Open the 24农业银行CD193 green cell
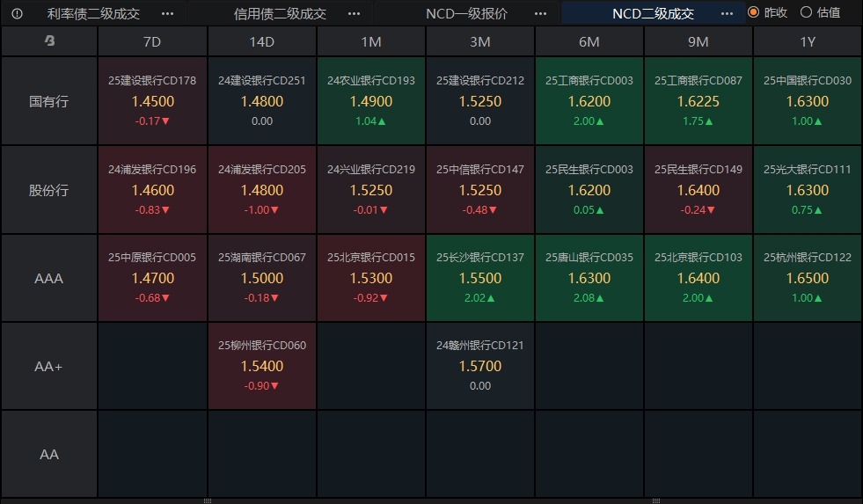The height and width of the screenshot is (504, 863). coord(371,100)
